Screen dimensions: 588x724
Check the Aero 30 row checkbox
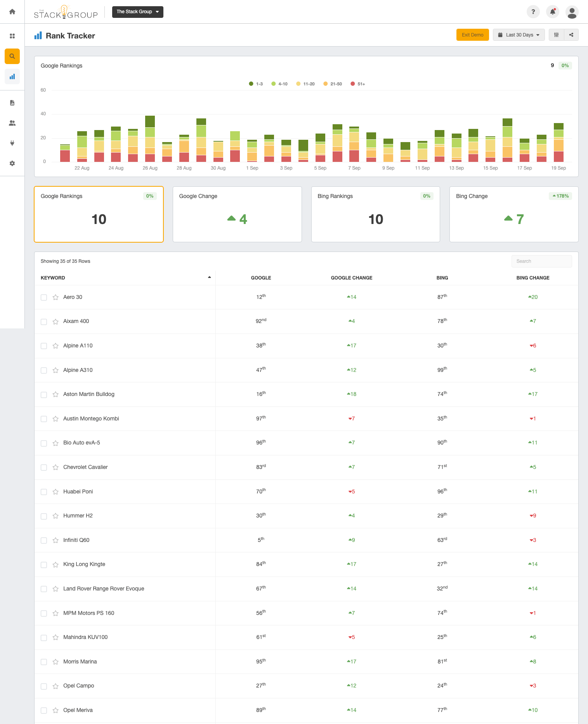pos(44,297)
